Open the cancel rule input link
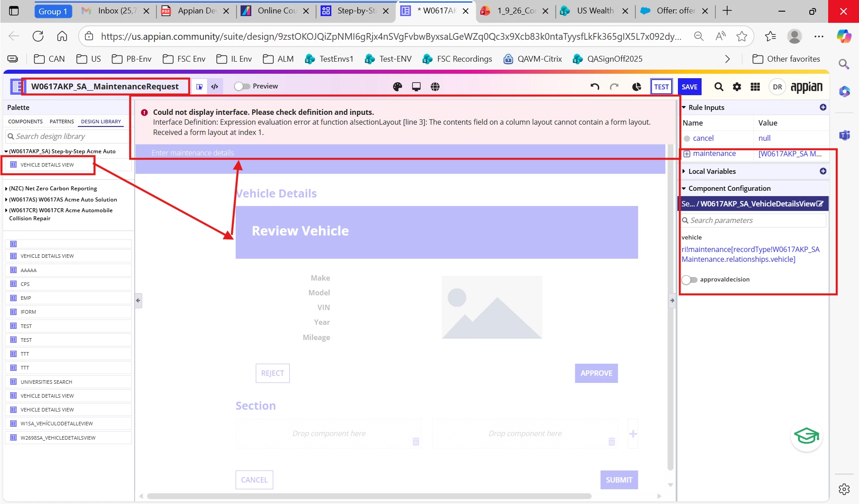The height and width of the screenshot is (504, 859). coord(703,139)
